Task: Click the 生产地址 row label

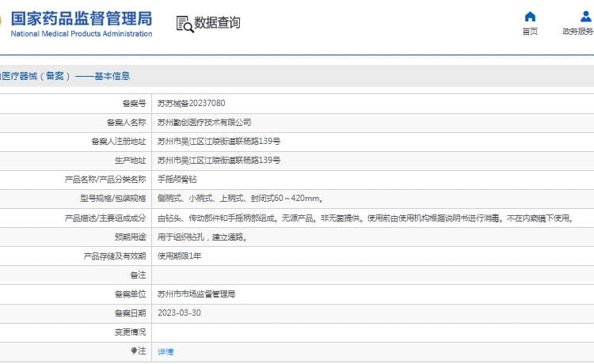Action: (x=131, y=161)
